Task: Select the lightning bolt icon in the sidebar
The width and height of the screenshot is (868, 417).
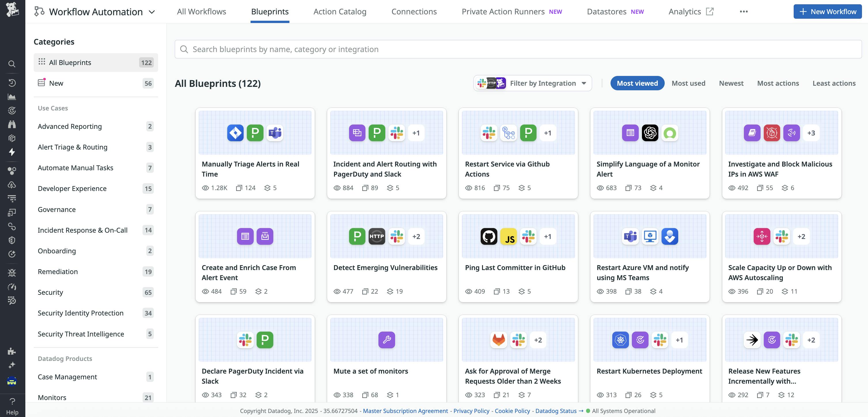Action: click(x=12, y=152)
